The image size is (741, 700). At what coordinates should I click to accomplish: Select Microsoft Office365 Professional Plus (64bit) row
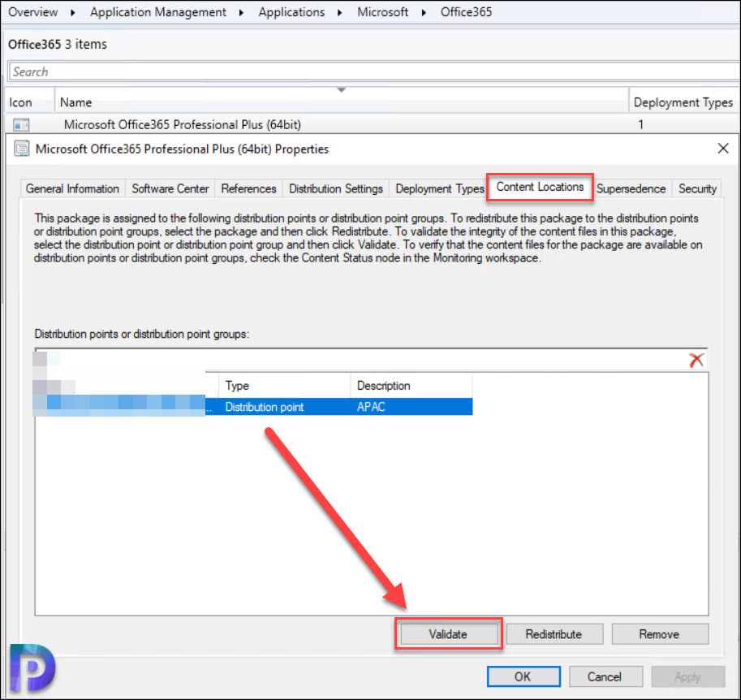[x=371, y=124]
